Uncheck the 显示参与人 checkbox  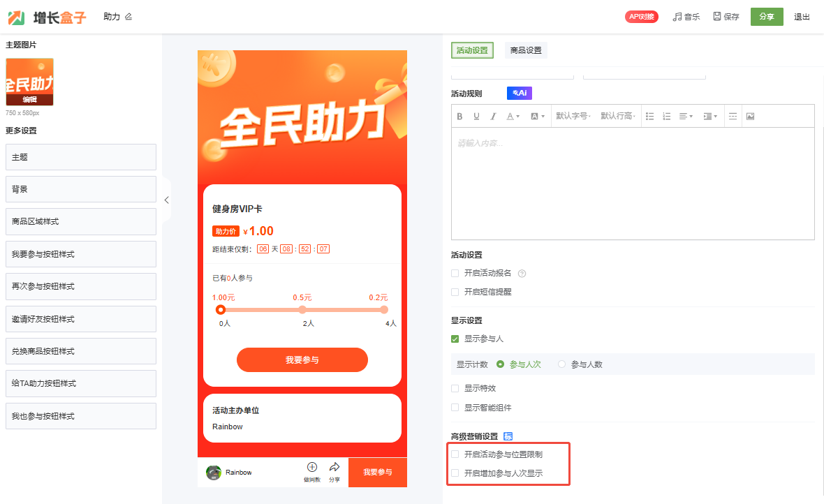pos(455,339)
